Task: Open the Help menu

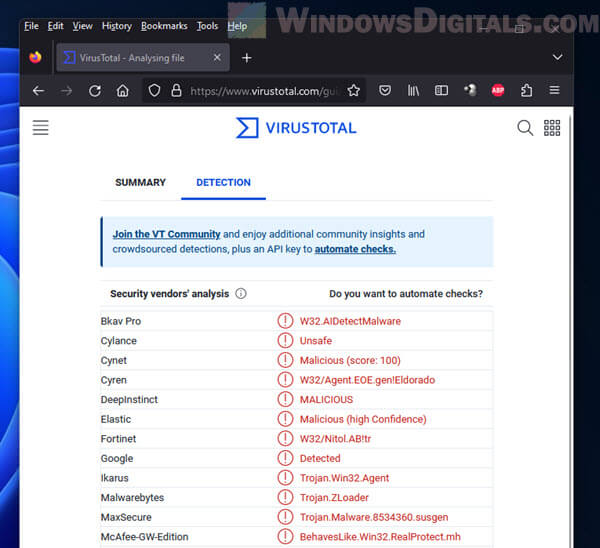Action: coord(237,26)
